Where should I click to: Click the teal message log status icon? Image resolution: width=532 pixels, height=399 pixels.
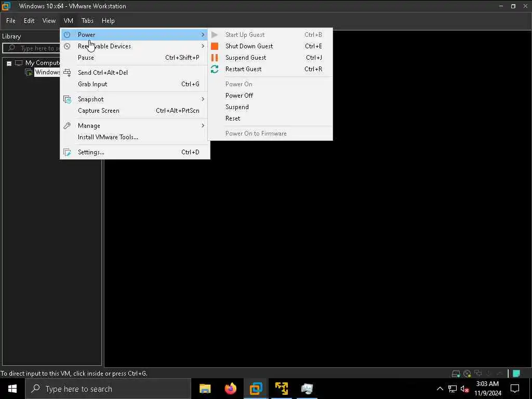(x=516, y=374)
